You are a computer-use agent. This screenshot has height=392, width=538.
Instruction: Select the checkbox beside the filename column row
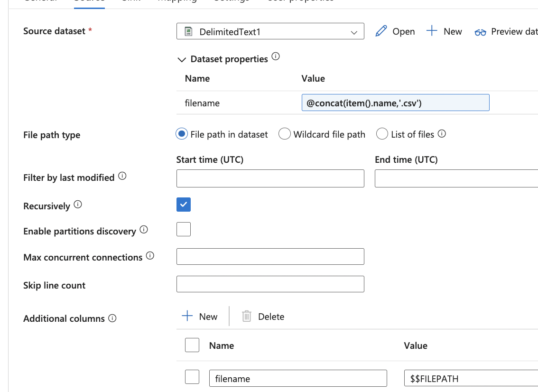(x=192, y=377)
